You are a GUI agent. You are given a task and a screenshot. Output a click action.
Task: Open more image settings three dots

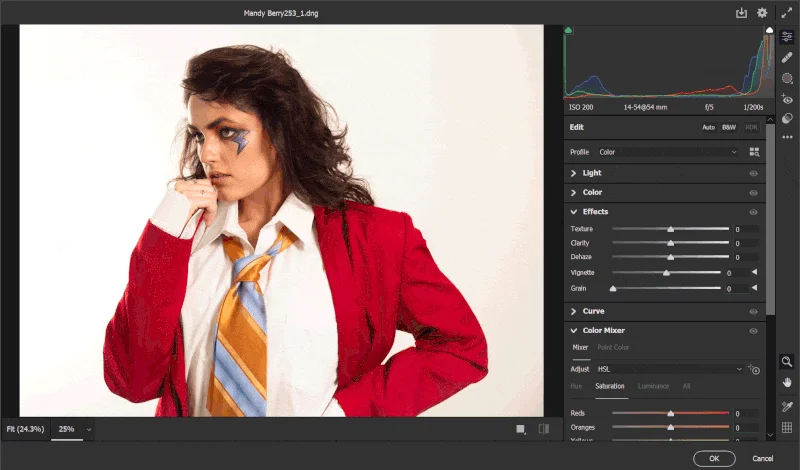pyautogui.click(x=787, y=137)
